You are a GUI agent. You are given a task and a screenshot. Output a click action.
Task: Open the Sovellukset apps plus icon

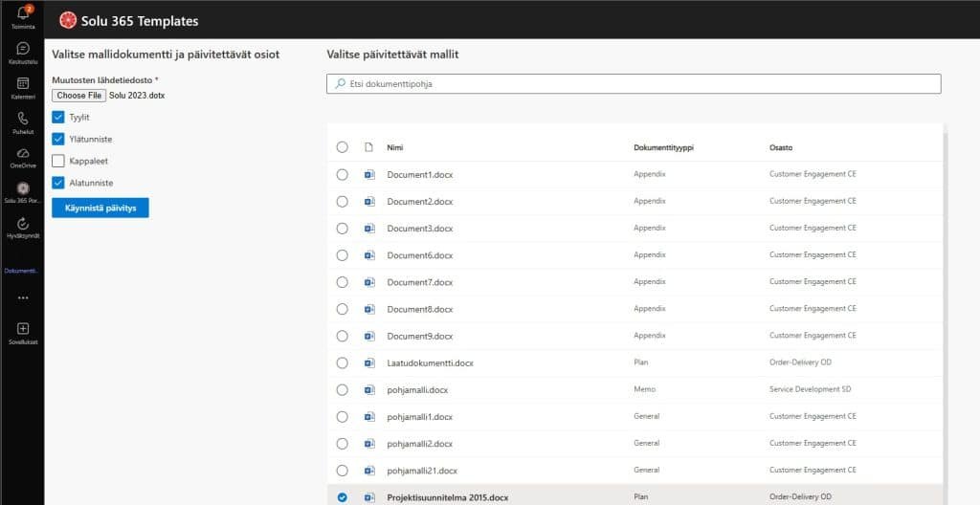[23, 329]
